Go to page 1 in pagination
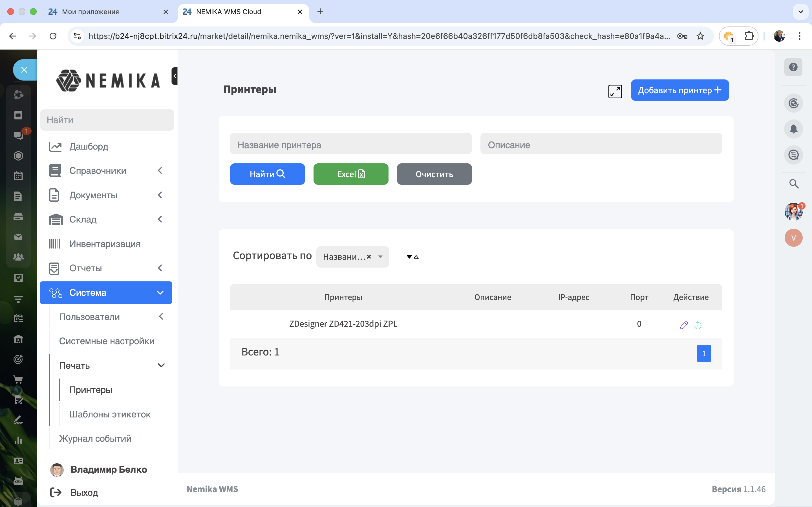 click(x=704, y=353)
